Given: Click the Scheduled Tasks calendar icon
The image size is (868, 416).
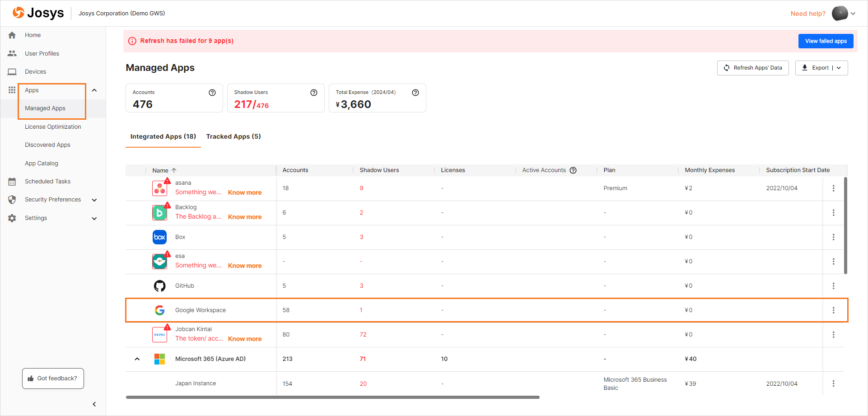Looking at the screenshot, I should (12, 182).
